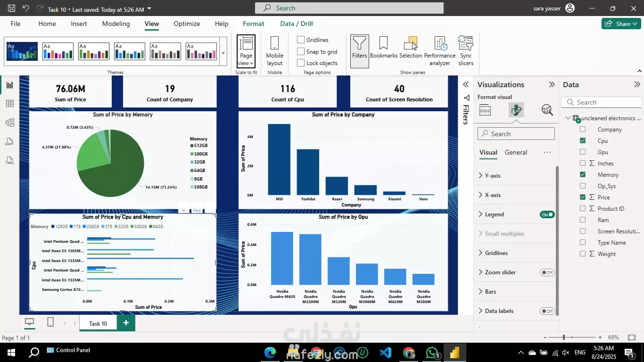
Task: Enable the Gridlines checkbox
Action: pos(301,40)
